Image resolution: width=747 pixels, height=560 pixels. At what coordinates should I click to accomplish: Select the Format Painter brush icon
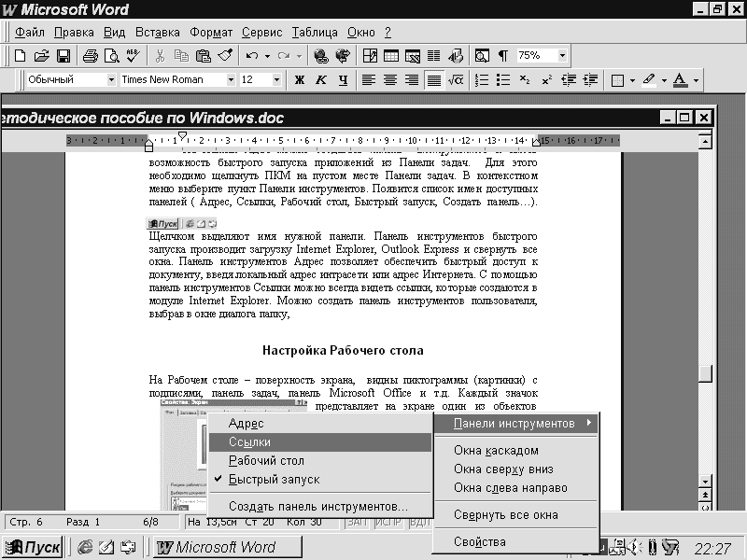[225, 56]
